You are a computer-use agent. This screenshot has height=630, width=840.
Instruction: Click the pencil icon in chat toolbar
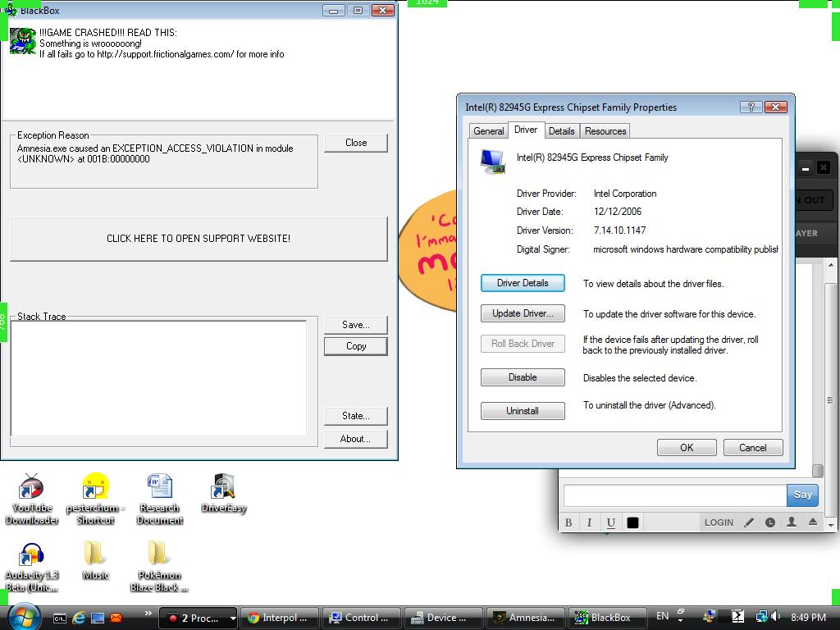click(x=749, y=523)
